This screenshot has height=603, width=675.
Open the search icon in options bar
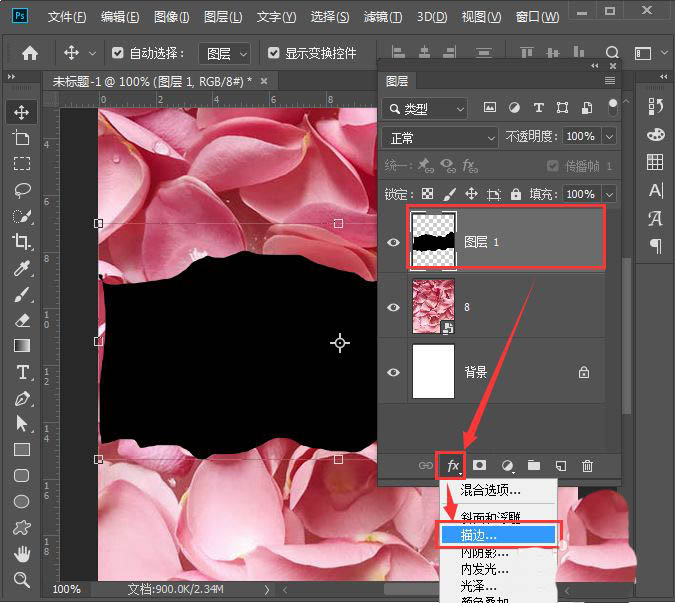click(612, 53)
